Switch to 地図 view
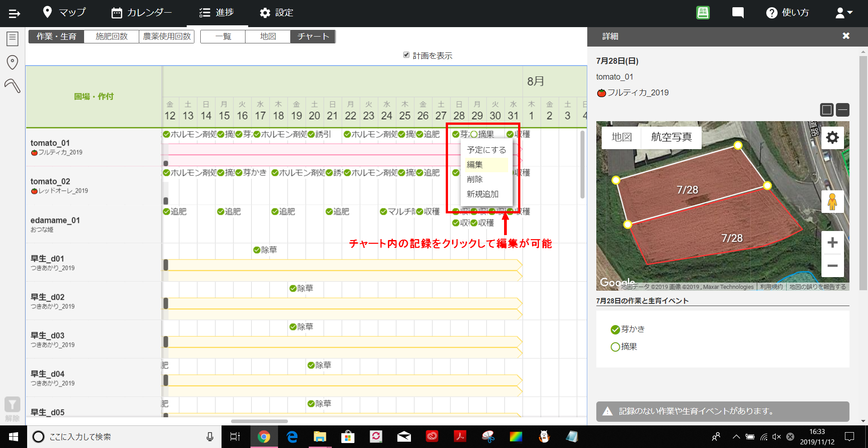868x448 pixels. point(268,36)
